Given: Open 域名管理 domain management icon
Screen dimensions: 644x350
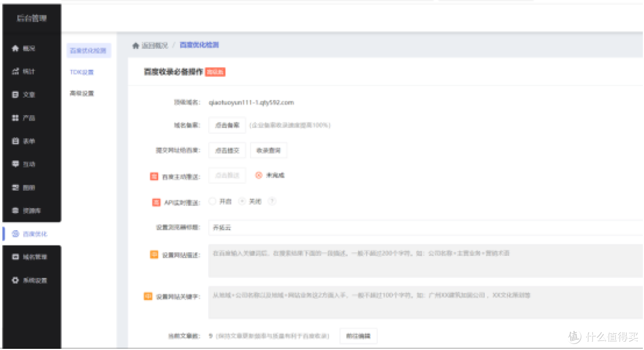Looking at the screenshot, I should pyautogui.click(x=15, y=257).
